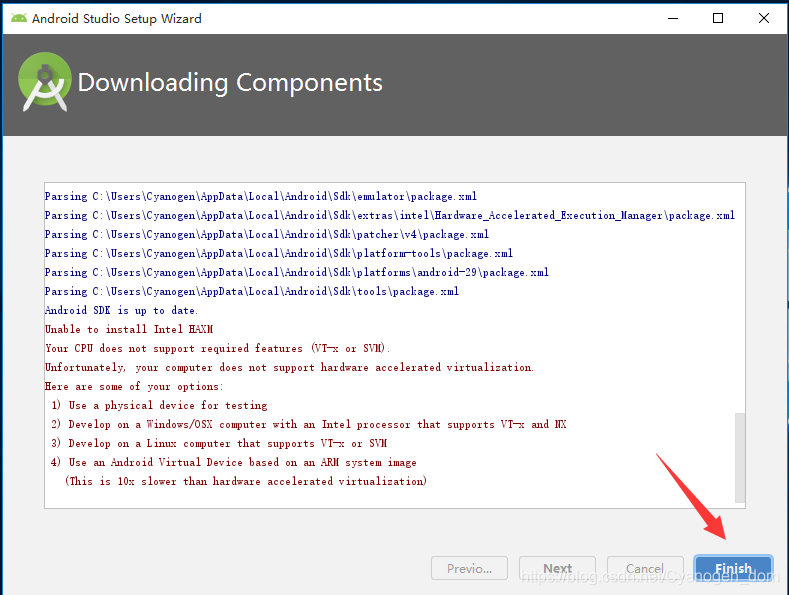Click the android-29\package.xml parsing line
789x595 pixels.
coord(297,272)
